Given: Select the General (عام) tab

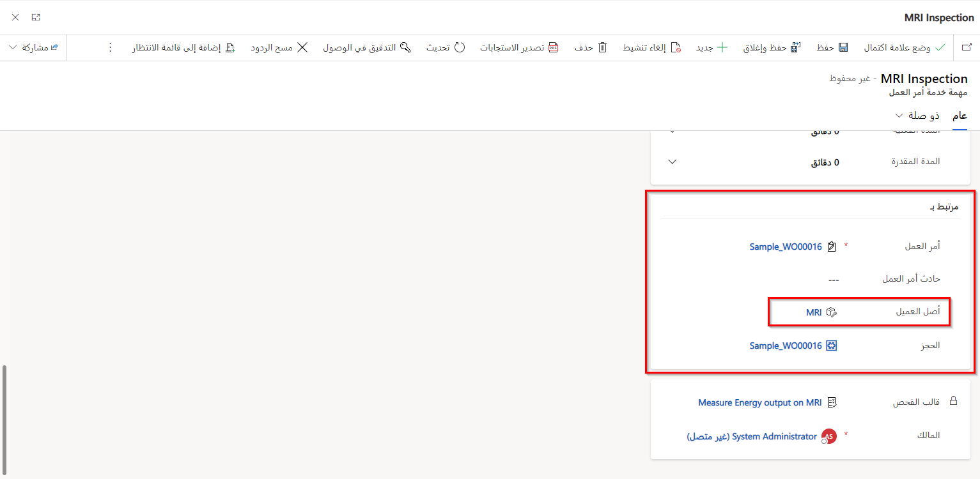Looking at the screenshot, I should [960, 116].
